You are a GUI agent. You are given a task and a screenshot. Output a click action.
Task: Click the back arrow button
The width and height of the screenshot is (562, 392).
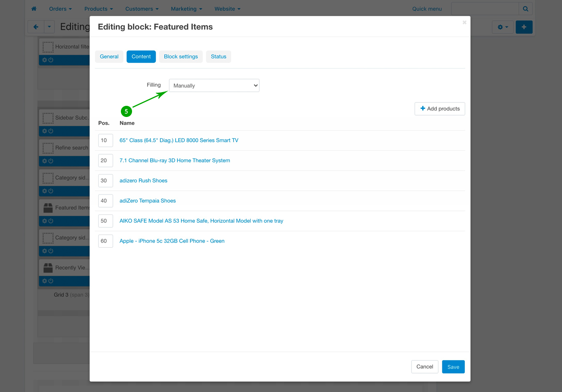[36, 27]
